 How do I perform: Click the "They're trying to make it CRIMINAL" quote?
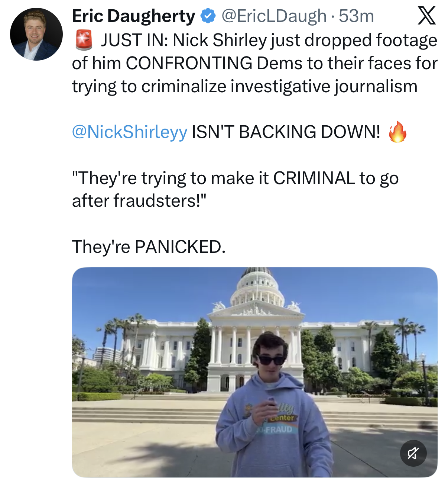[x=235, y=178]
